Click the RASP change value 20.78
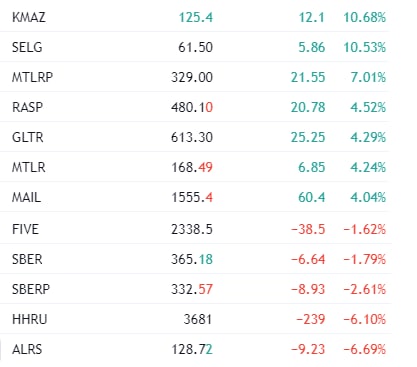Image resolution: width=417 pixels, height=367 pixels. [x=308, y=107]
